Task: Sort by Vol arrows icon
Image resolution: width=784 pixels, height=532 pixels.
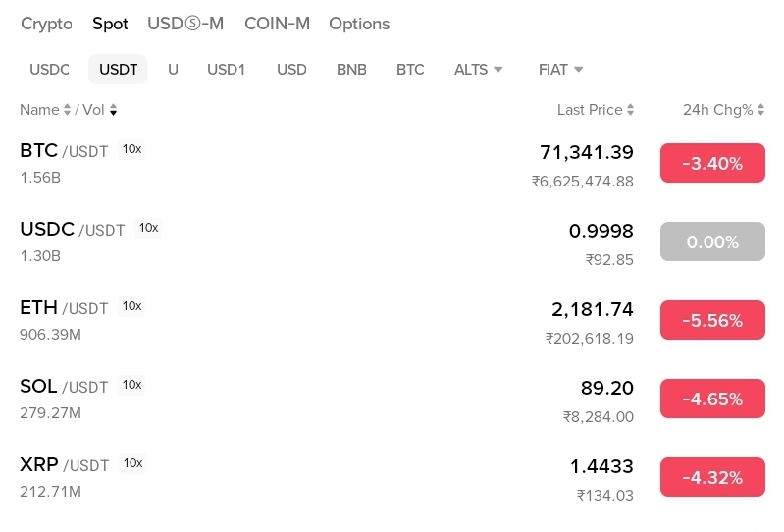Action: coord(113,110)
